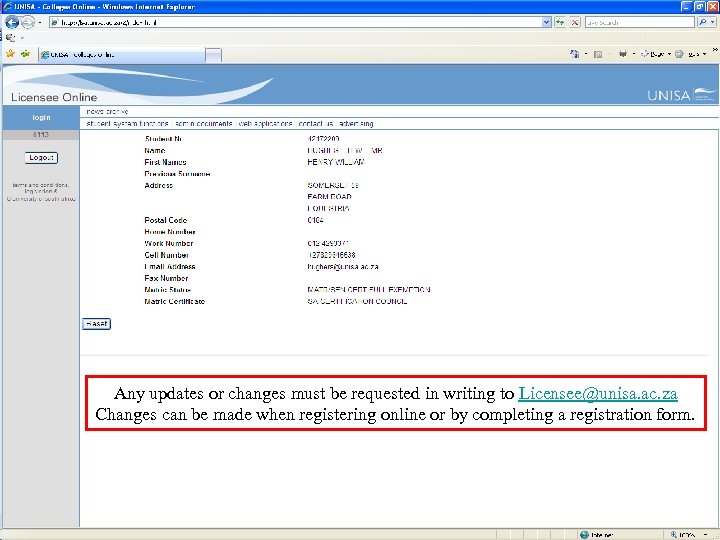Click the magnifier search button

pyautogui.click(x=703, y=22)
